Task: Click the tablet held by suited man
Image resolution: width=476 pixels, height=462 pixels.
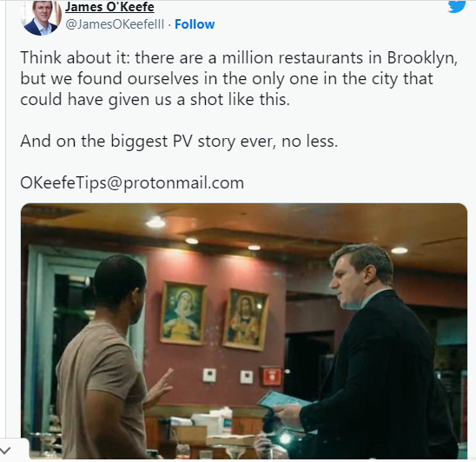Action: pyautogui.click(x=284, y=400)
